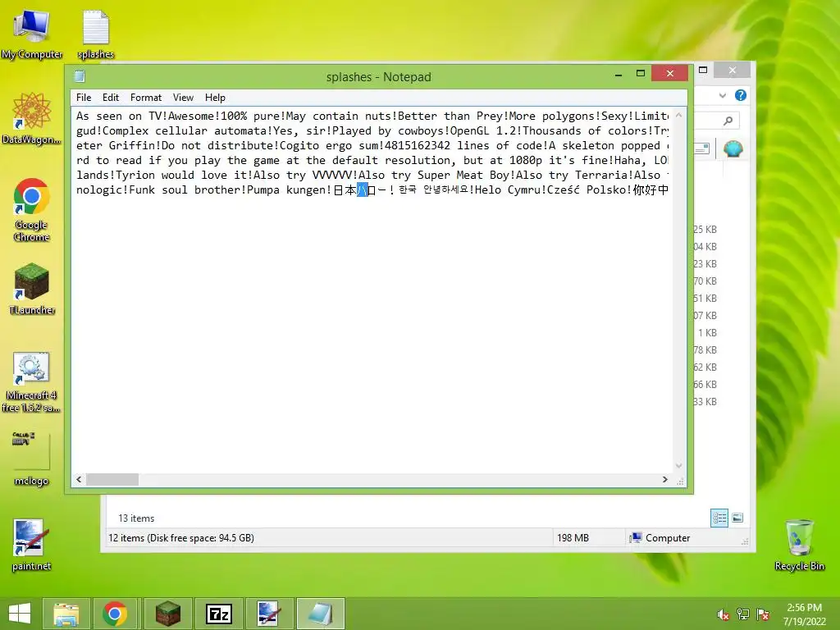Select the Minecraft 4 free 1.5.2 shortcut
Screen dimensions: 840x630
tap(32, 382)
